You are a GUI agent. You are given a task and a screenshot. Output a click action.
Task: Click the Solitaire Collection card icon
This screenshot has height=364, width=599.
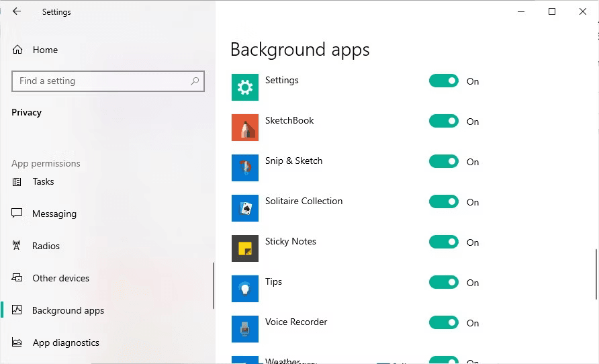tap(245, 208)
